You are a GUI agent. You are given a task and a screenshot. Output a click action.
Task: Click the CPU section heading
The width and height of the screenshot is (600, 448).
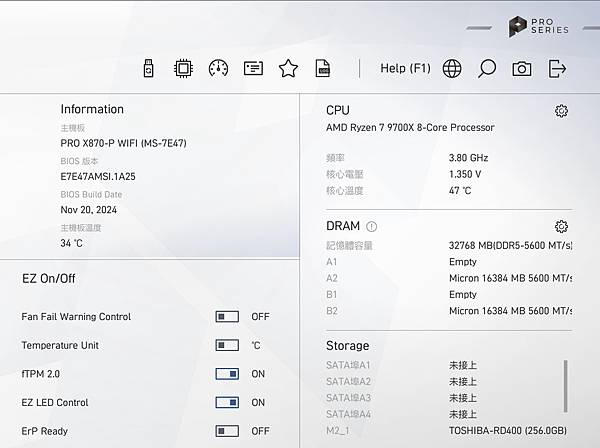pos(338,110)
